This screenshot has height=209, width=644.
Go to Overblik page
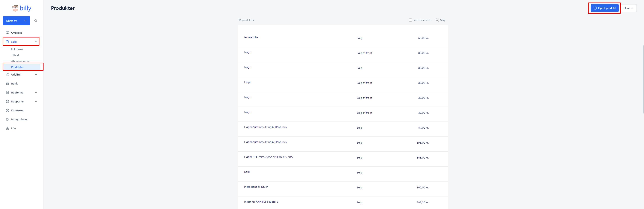point(16,33)
